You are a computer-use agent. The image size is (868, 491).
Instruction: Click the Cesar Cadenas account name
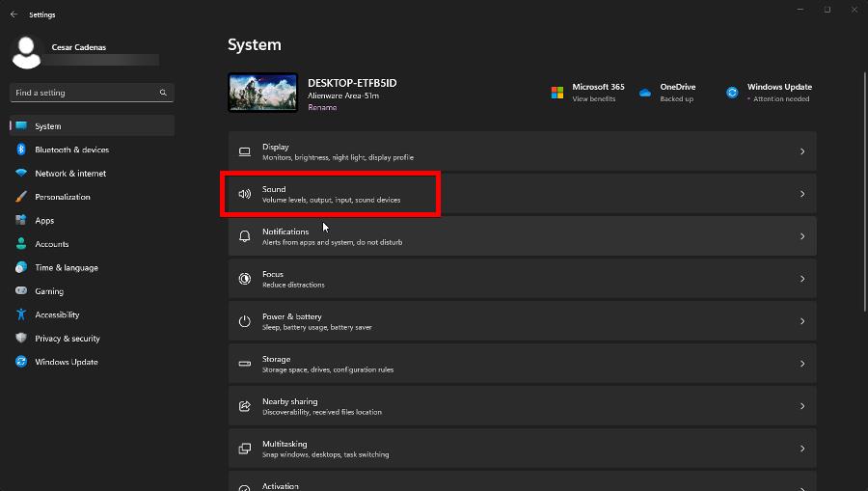pos(79,47)
